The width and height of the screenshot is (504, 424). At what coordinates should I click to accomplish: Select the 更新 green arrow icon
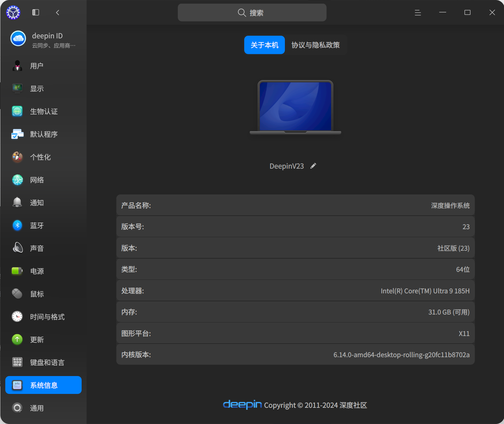point(17,339)
